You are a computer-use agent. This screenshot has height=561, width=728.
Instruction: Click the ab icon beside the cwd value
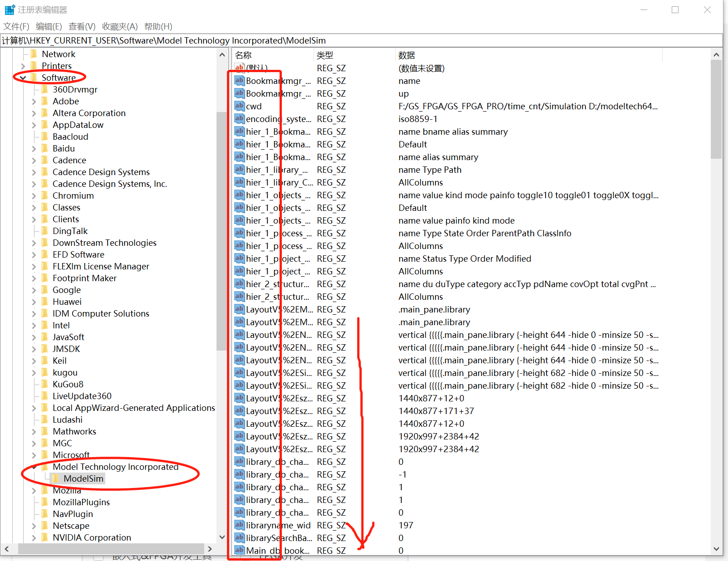click(x=239, y=106)
